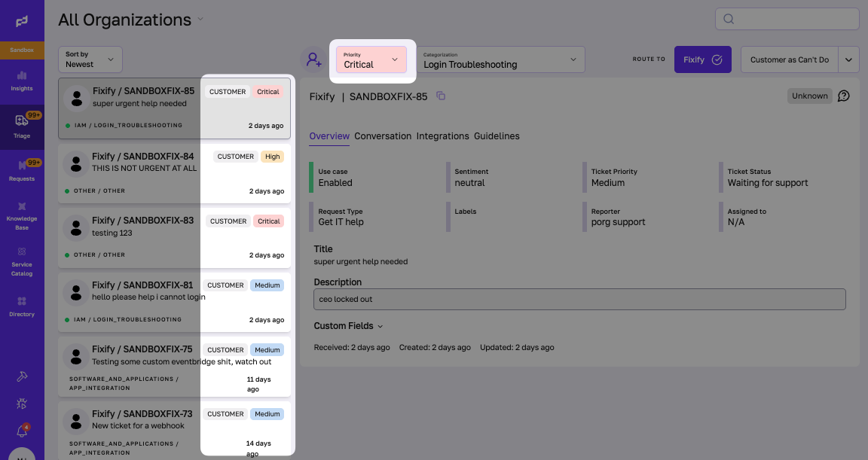The image size is (868, 460).
Task: Open the Sort by Newest dropdown
Action: 90,59
